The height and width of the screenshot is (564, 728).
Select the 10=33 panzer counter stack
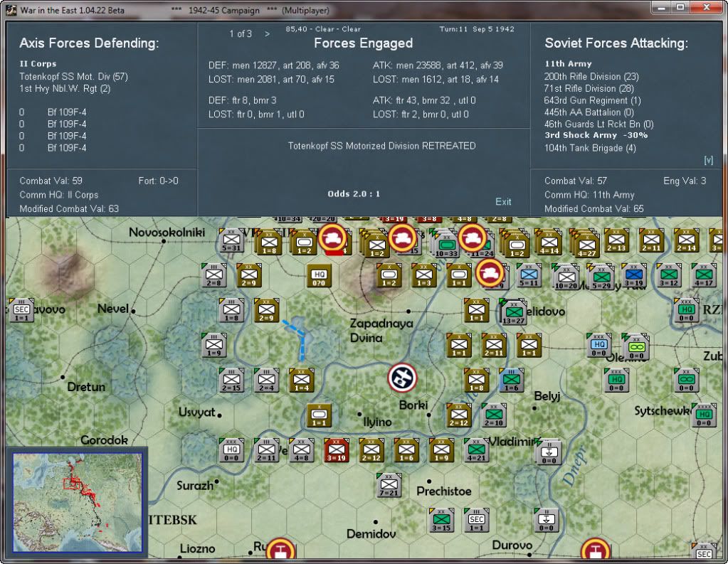(447, 243)
